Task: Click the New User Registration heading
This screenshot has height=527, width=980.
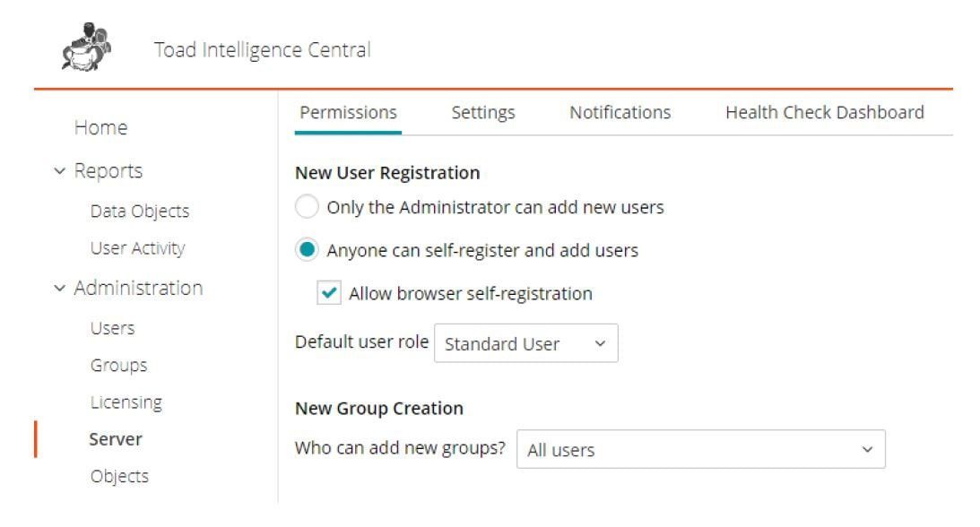Action: point(387,173)
